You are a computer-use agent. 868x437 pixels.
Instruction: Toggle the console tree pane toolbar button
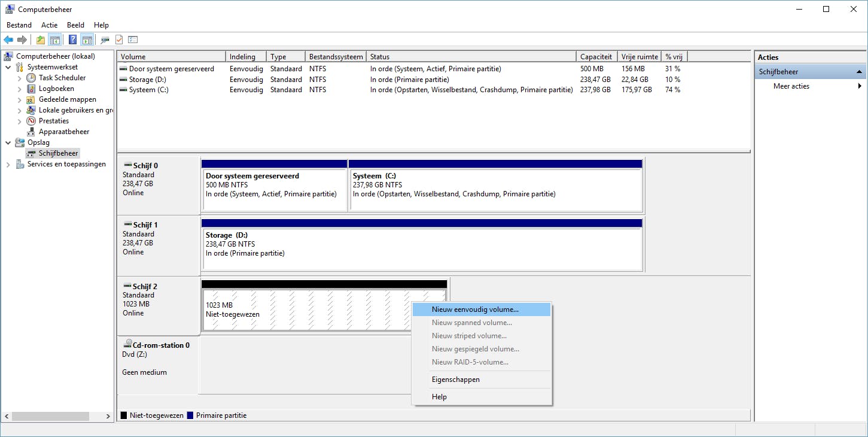[x=55, y=40]
